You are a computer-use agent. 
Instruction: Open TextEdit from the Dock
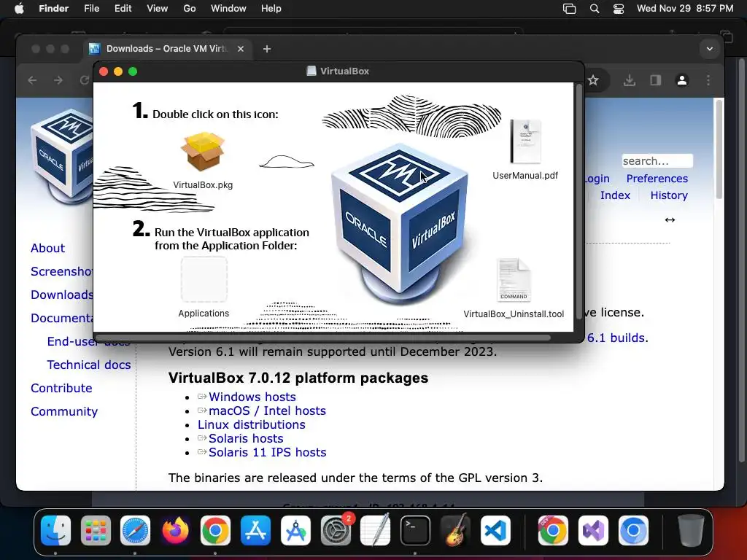click(376, 530)
